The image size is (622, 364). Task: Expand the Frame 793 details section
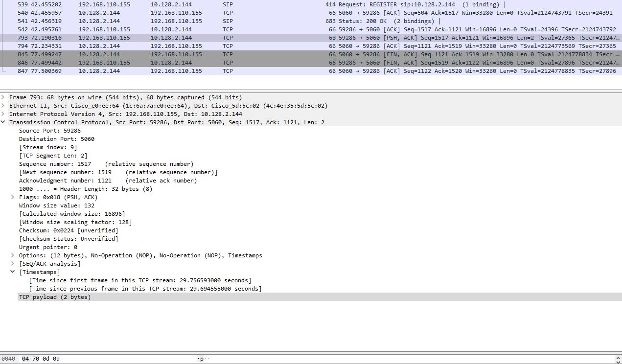click(4, 97)
